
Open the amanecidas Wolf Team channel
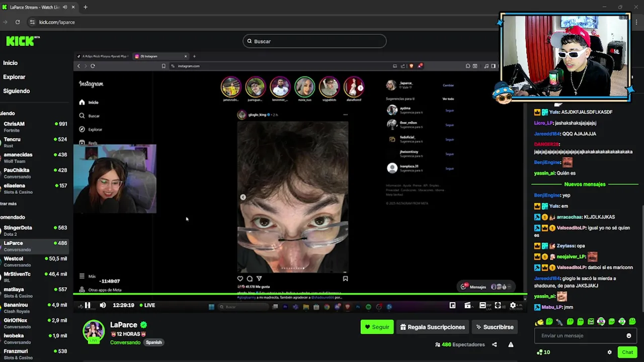point(35,158)
